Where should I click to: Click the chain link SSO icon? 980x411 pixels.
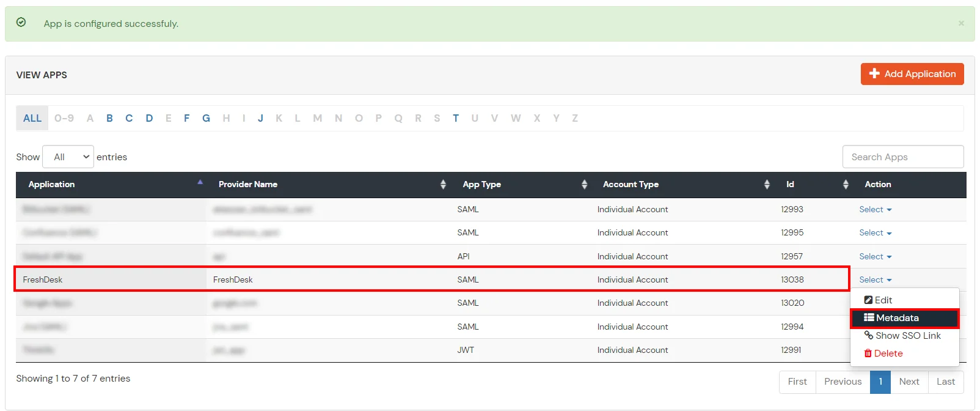pyautogui.click(x=869, y=335)
